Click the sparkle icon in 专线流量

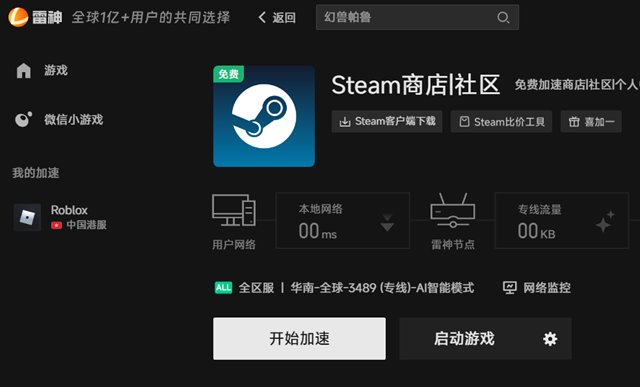605,222
